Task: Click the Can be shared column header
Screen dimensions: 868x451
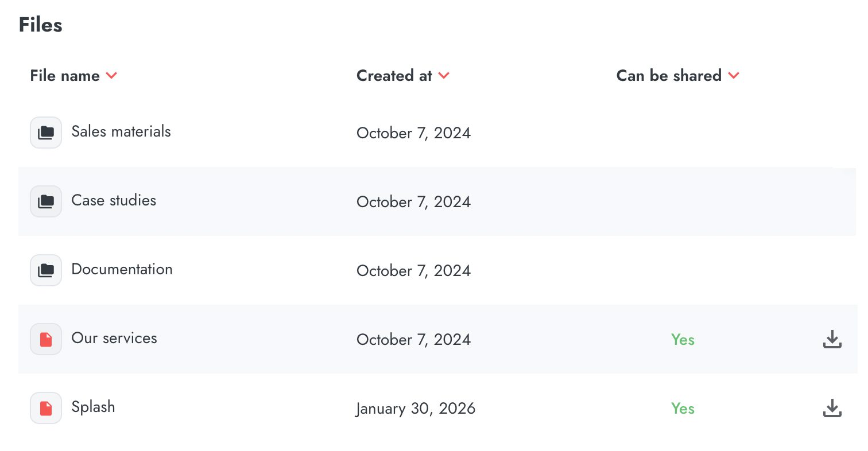Action: pos(669,76)
